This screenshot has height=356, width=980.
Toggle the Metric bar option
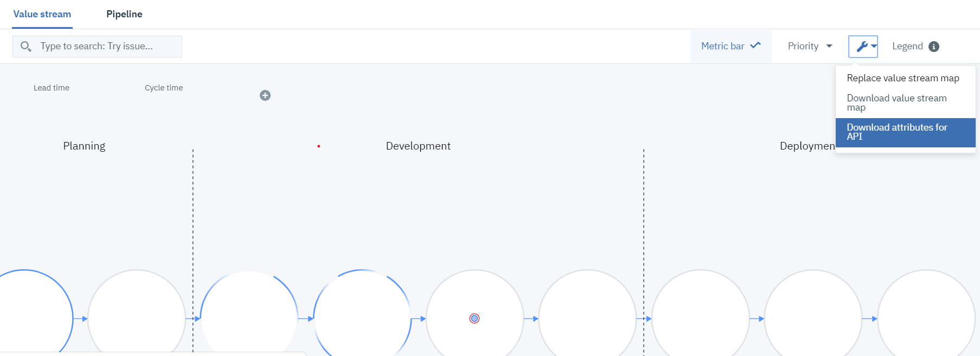click(x=730, y=47)
